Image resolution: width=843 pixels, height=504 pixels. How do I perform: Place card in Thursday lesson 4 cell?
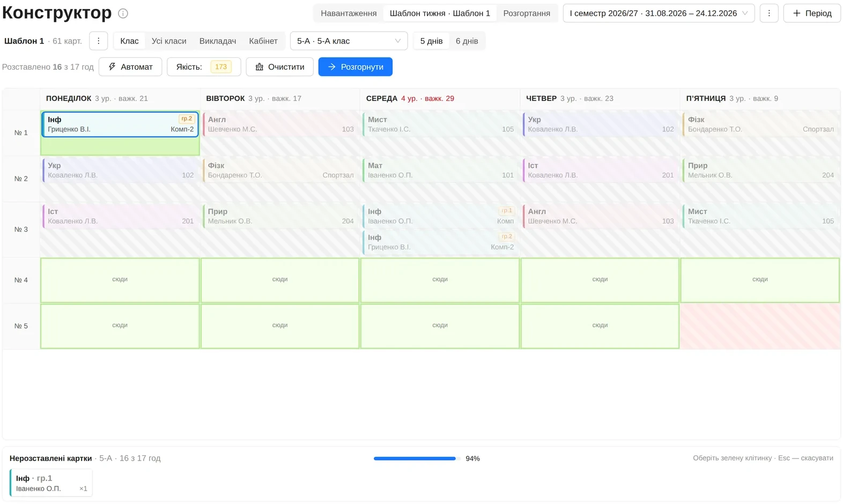600,280
